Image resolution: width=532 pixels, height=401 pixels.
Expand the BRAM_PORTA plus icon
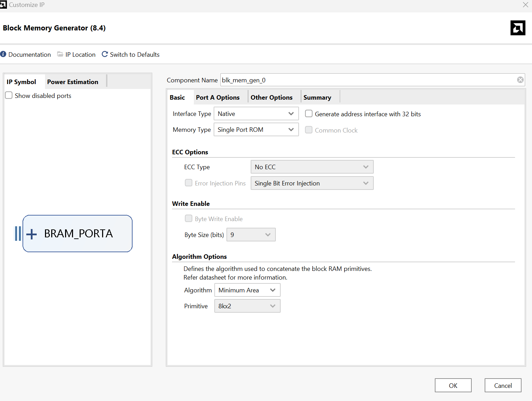point(31,234)
